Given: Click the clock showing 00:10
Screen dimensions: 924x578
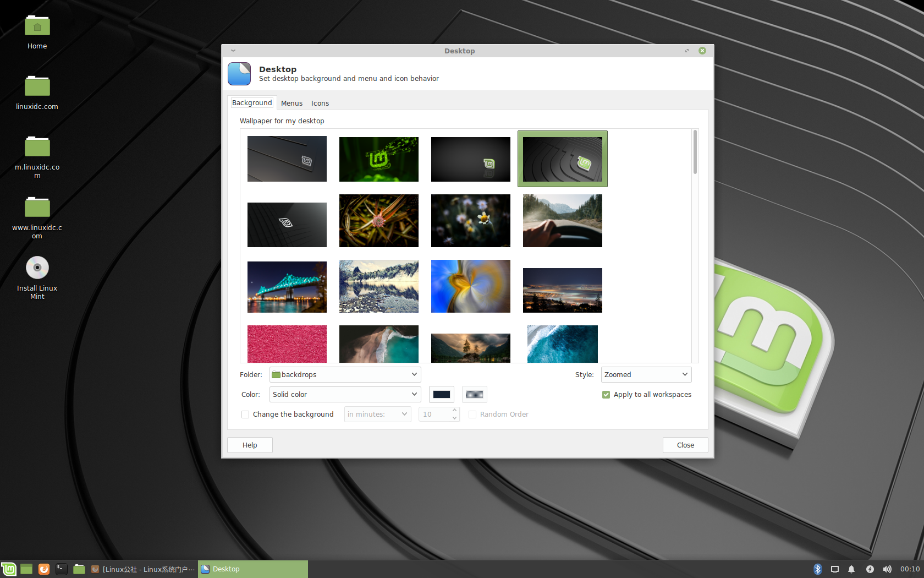Looking at the screenshot, I should (x=910, y=569).
